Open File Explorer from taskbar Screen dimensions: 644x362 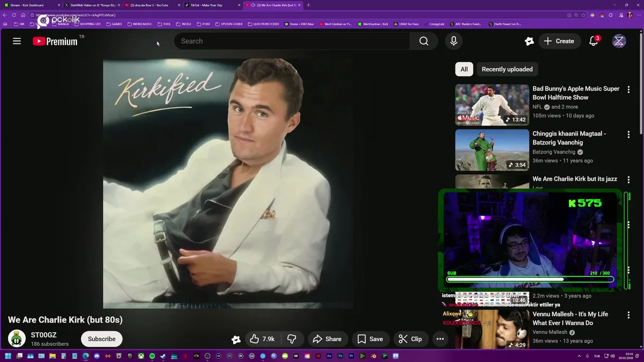pos(52,356)
